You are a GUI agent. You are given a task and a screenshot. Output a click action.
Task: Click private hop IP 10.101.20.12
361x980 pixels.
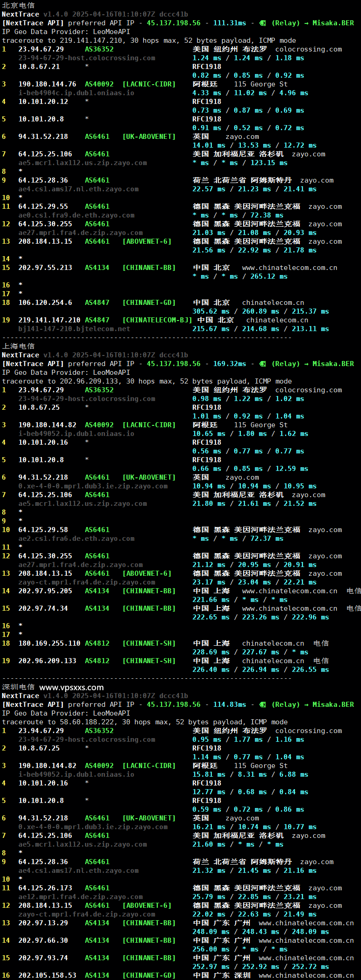pos(43,101)
